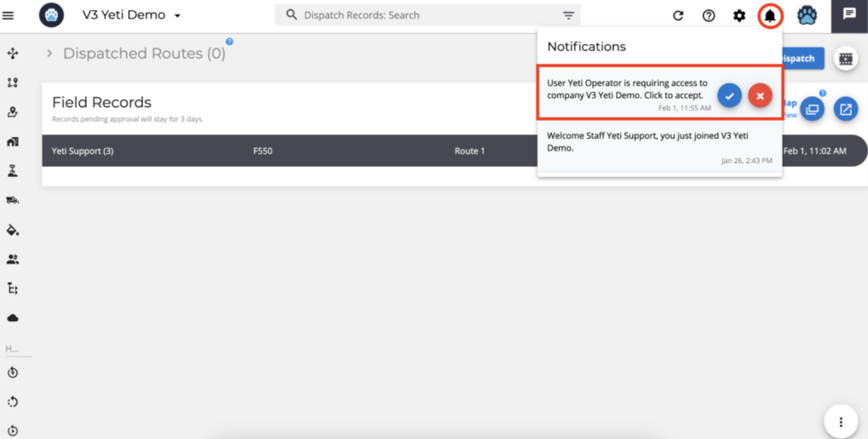The image size is (868, 439).
Task: Expand the V3 Yeti Demo company dropdown
Action: 177,16
